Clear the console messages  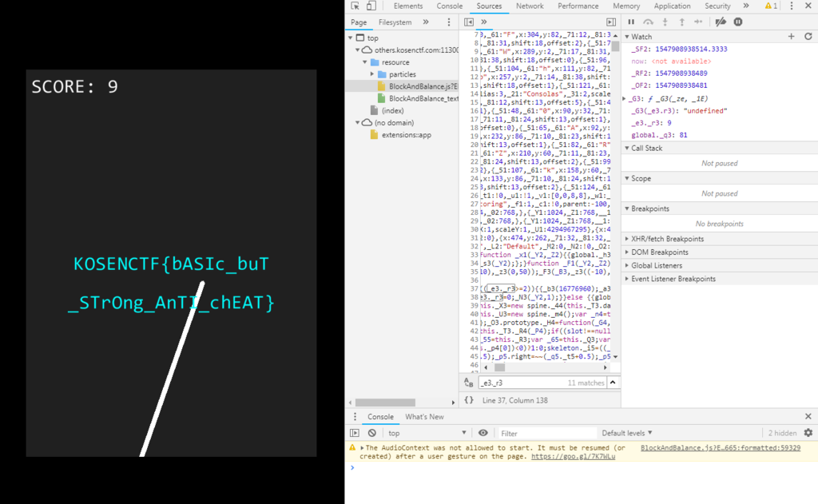click(372, 432)
